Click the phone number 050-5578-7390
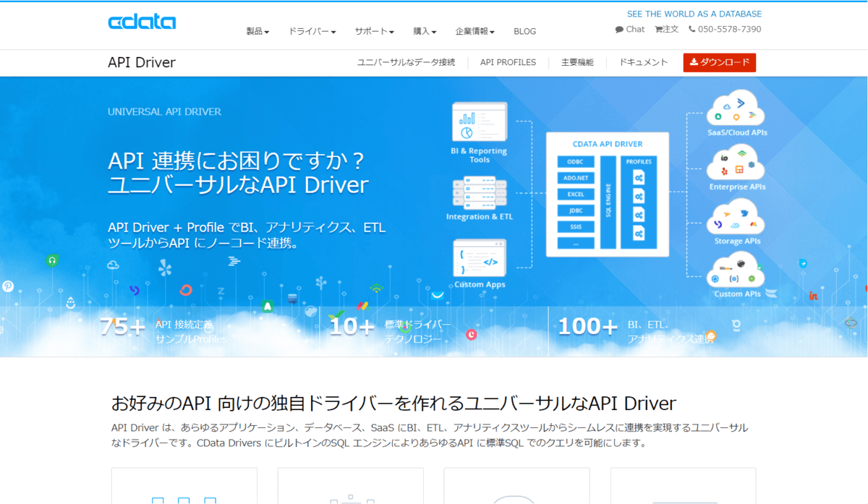This screenshot has height=504, width=868. [725, 30]
